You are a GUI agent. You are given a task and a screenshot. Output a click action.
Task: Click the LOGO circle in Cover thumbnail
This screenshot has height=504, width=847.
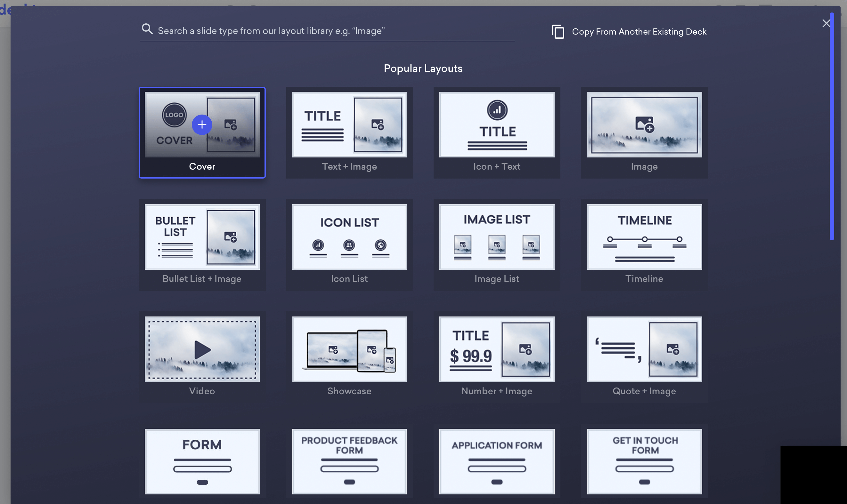point(174,115)
